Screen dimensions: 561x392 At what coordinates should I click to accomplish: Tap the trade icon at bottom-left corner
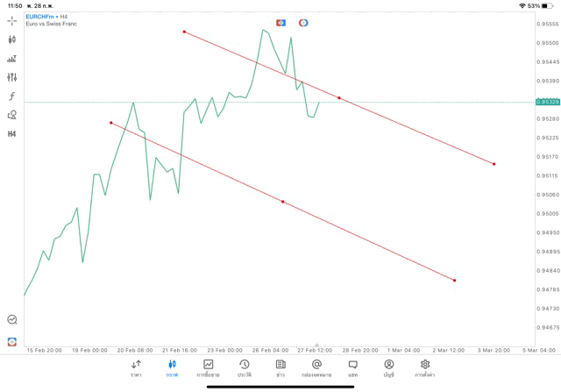(12, 341)
